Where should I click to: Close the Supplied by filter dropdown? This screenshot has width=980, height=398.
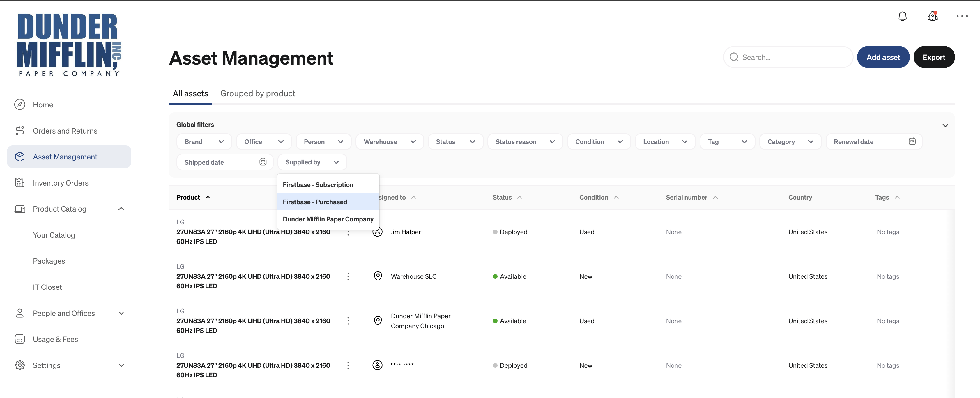[x=312, y=162]
